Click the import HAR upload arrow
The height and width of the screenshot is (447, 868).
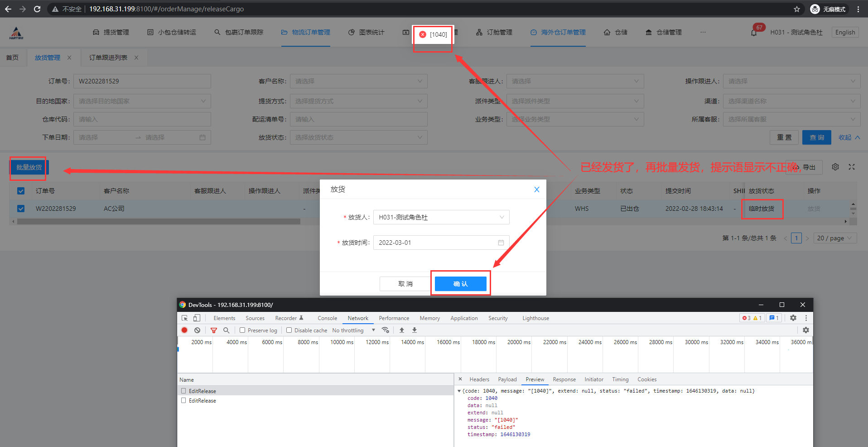[x=402, y=330]
